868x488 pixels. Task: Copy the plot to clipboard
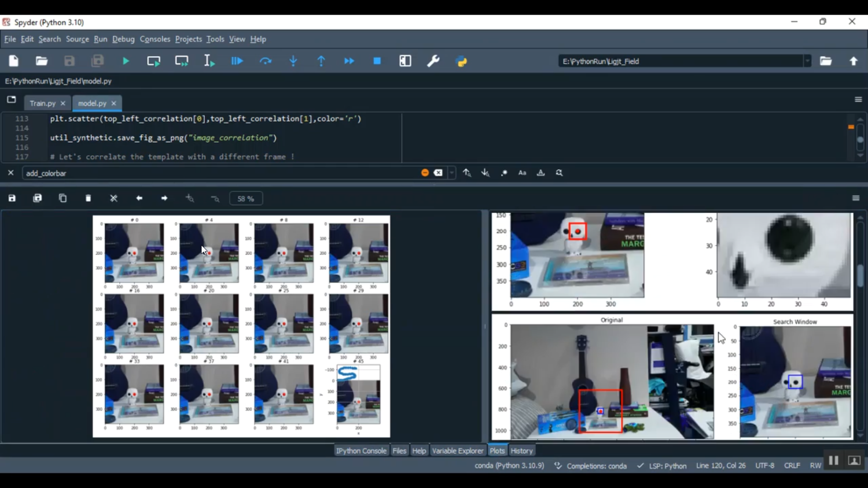point(63,198)
